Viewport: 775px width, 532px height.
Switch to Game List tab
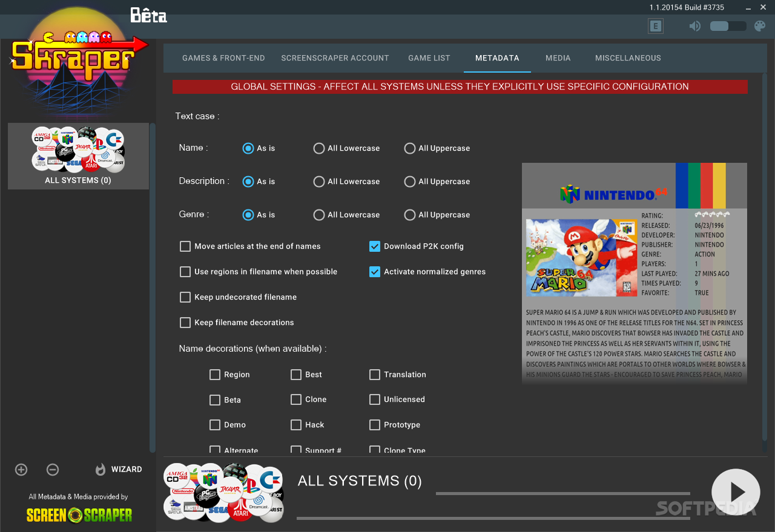click(429, 58)
